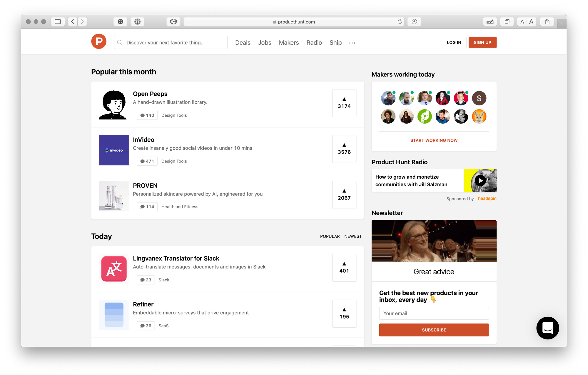Play the Product Hunt Radio episode

coord(480,180)
